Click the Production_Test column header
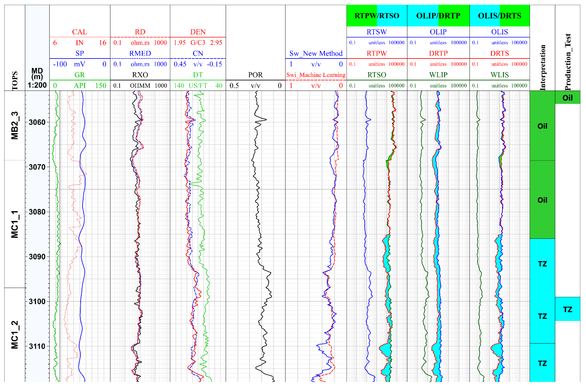Image resolution: width=586 pixels, height=392 pixels. click(568, 62)
